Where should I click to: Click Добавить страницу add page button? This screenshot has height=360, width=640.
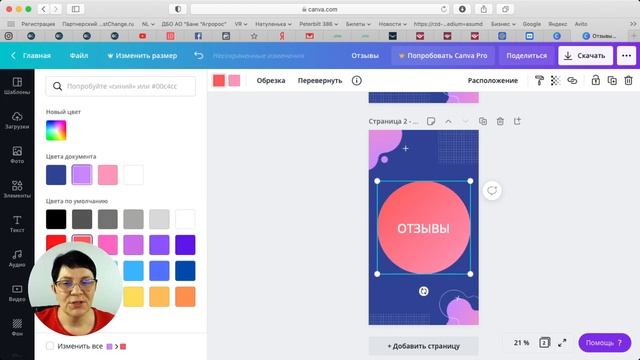[423, 346]
